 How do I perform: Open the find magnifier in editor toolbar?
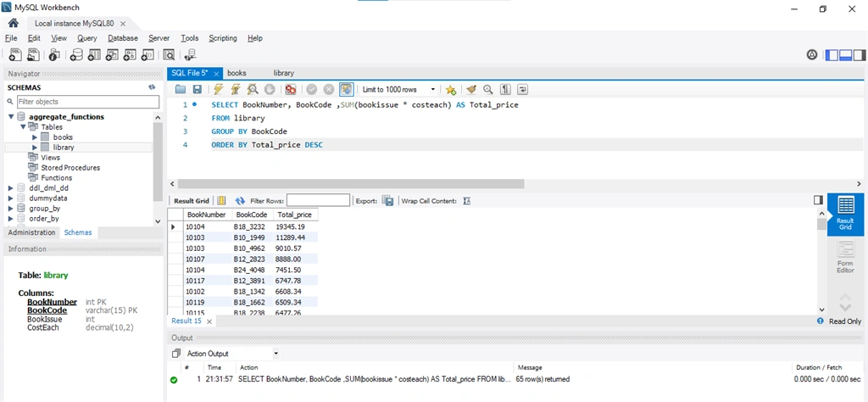coord(487,89)
